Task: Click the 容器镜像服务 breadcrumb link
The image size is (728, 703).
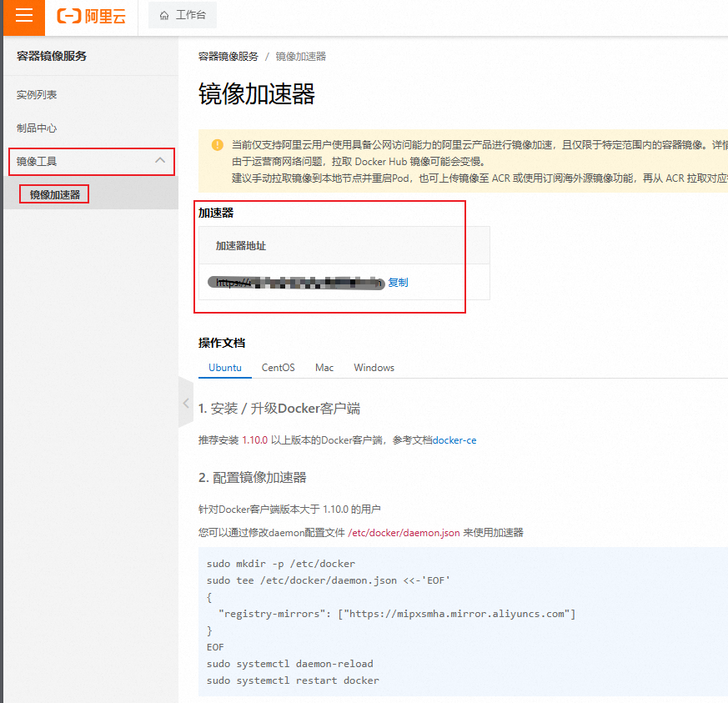Action: (x=228, y=57)
